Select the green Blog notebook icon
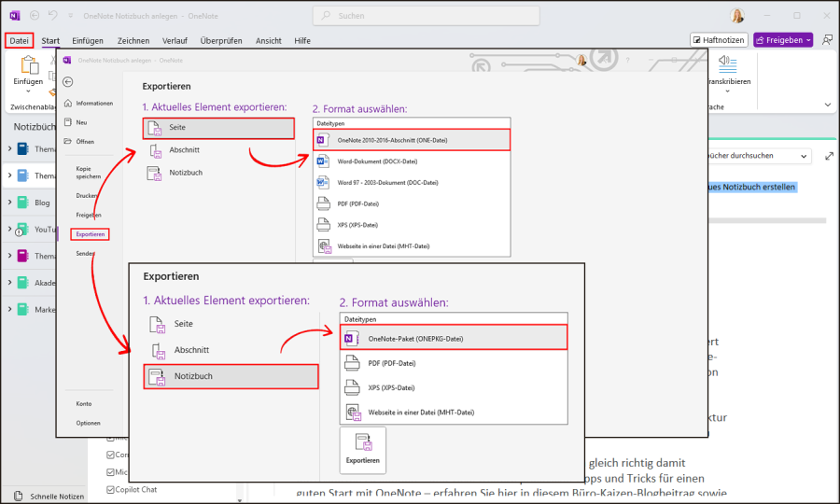The image size is (840, 504). click(x=22, y=203)
